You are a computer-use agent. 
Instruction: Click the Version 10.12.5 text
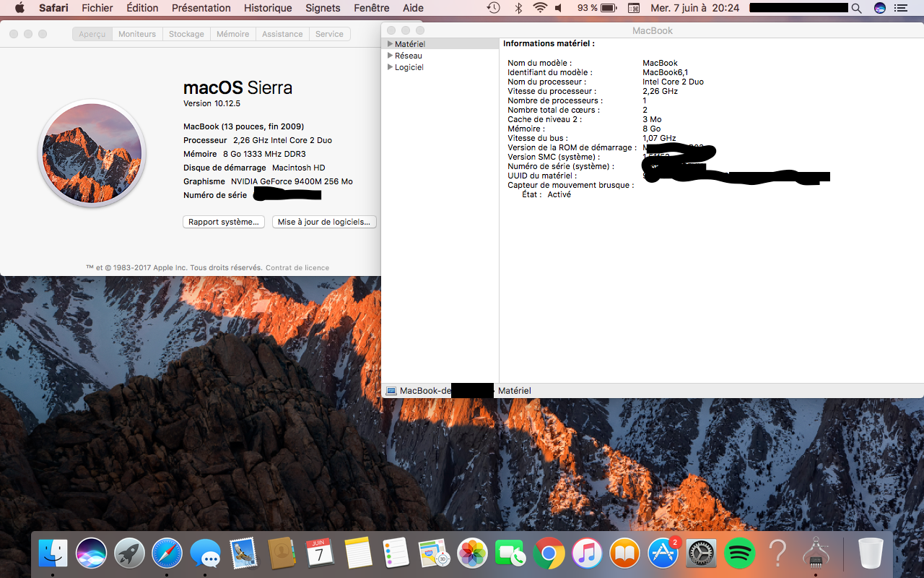pos(212,103)
